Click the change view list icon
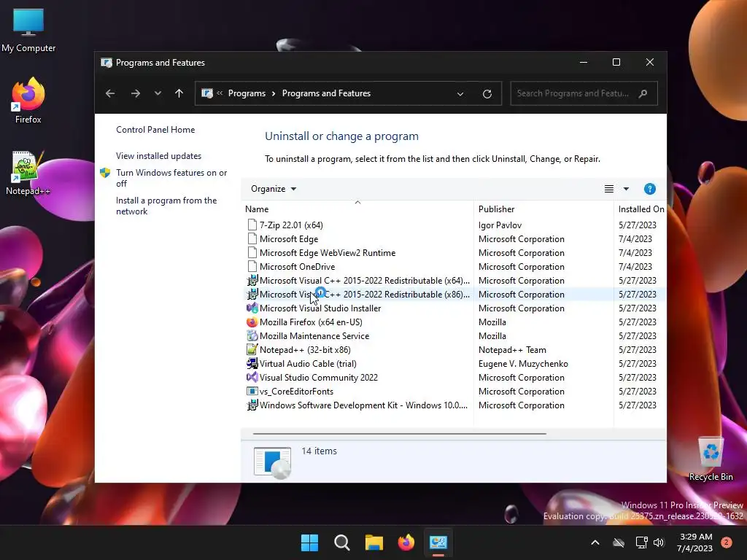This screenshot has width=747, height=560. pos(609,189)
